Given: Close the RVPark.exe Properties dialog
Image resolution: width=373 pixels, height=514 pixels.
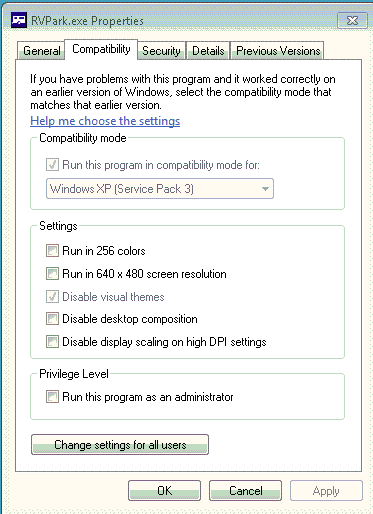Looking at the screenshot, I should (x=352, y=21).
